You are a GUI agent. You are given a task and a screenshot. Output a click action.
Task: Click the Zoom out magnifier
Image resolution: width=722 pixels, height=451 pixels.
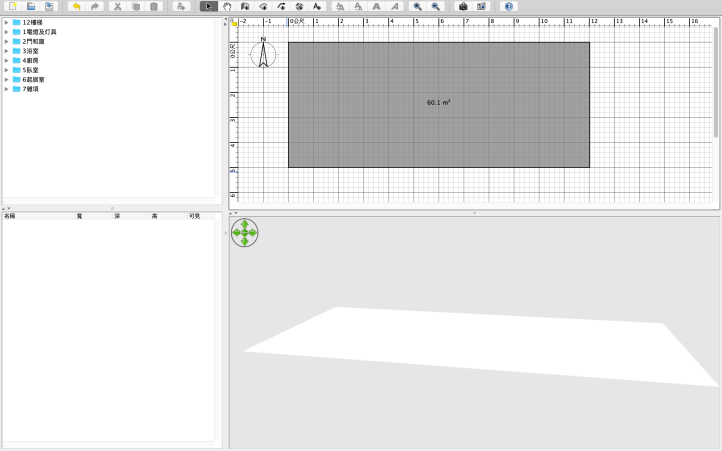coord(436,6)
